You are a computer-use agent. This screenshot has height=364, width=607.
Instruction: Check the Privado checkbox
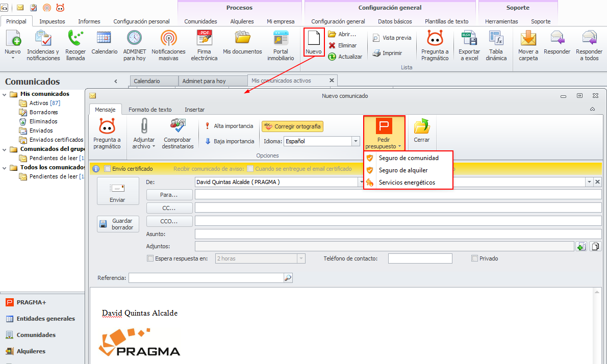tap(474, 258)
